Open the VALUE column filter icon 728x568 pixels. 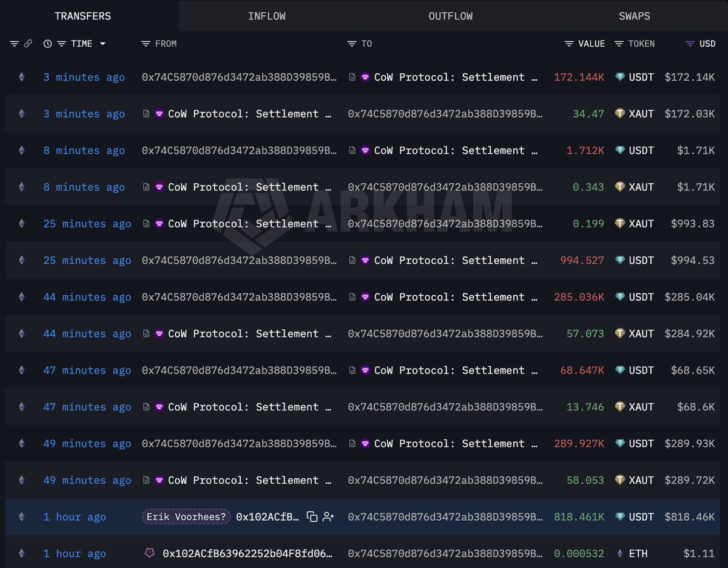point(569,44)
